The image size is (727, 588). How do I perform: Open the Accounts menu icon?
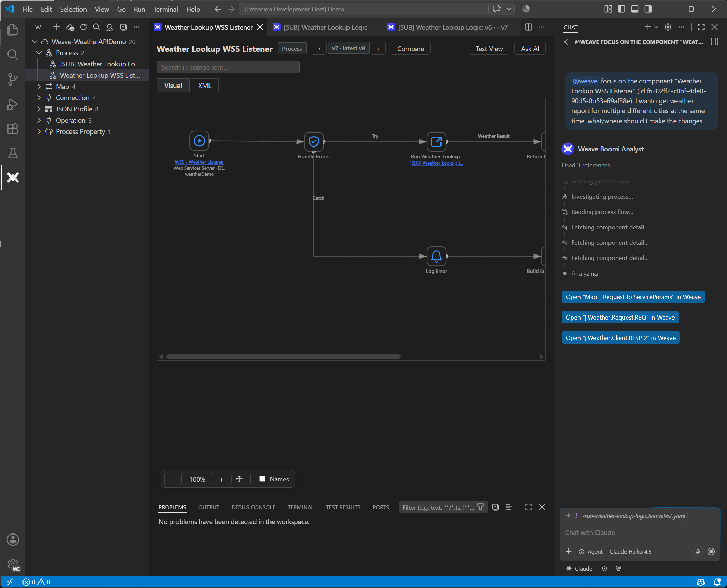click(x=13, y=540)
